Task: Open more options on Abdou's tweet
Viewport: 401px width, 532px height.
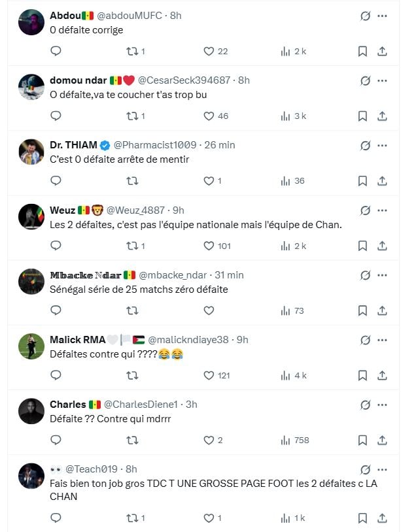Action: coord(383,16)
